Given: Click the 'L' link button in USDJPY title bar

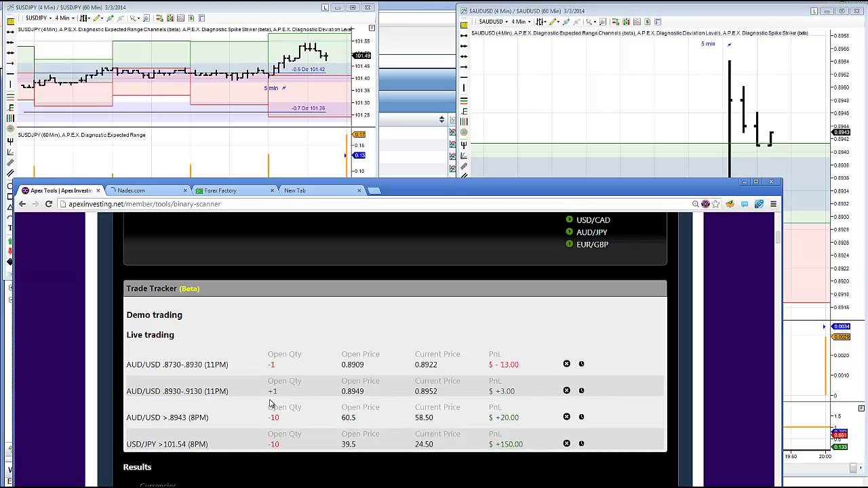Looking at the screenshot, I should tap(325, 7).
